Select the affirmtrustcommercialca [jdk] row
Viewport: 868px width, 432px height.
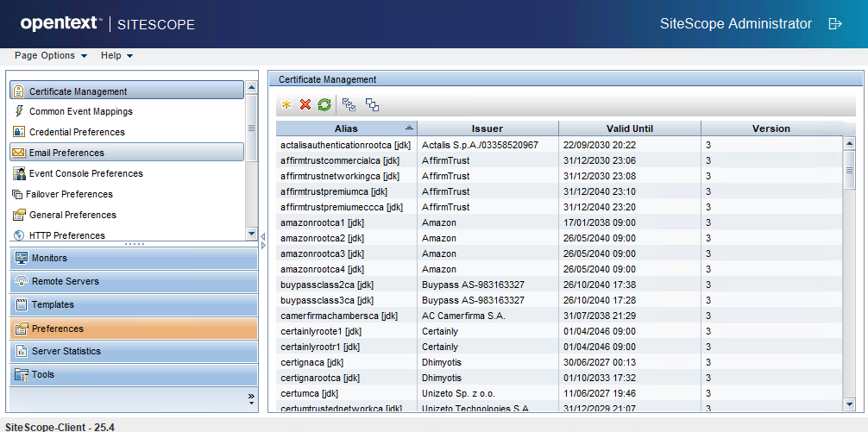[559, 160]
